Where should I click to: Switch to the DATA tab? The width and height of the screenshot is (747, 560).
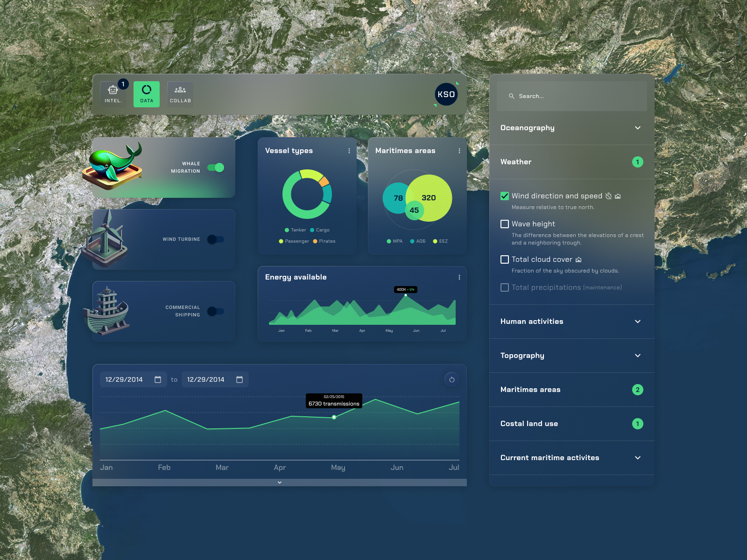point(147,94)
